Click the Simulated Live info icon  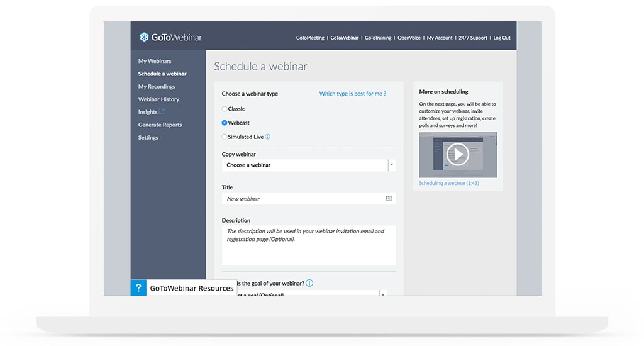click(x=268, y=137)
